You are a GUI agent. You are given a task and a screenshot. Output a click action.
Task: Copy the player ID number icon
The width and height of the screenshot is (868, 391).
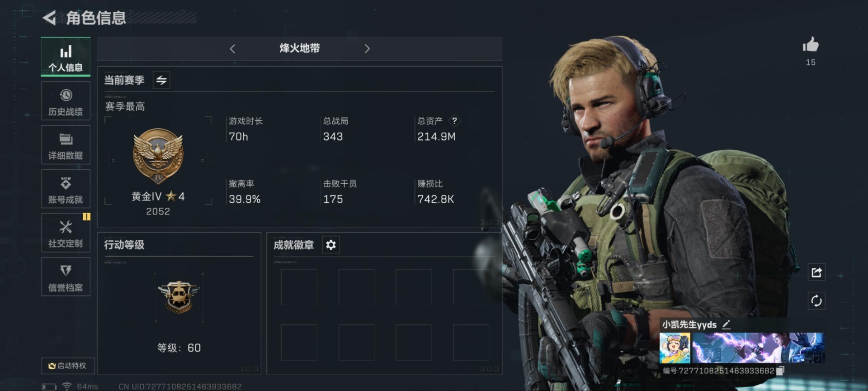(780, 371)
